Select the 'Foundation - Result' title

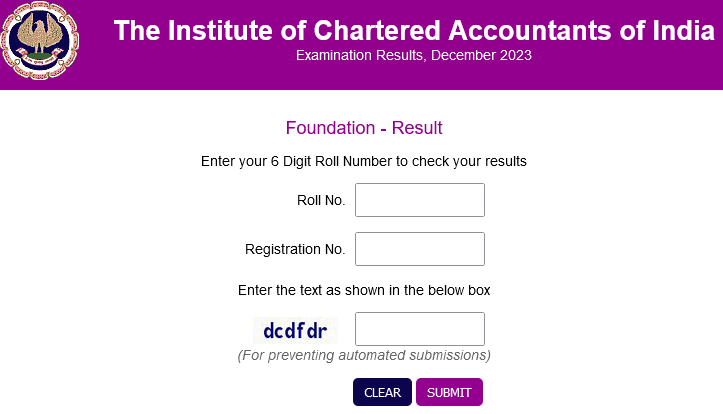click(x=364, y=128)
